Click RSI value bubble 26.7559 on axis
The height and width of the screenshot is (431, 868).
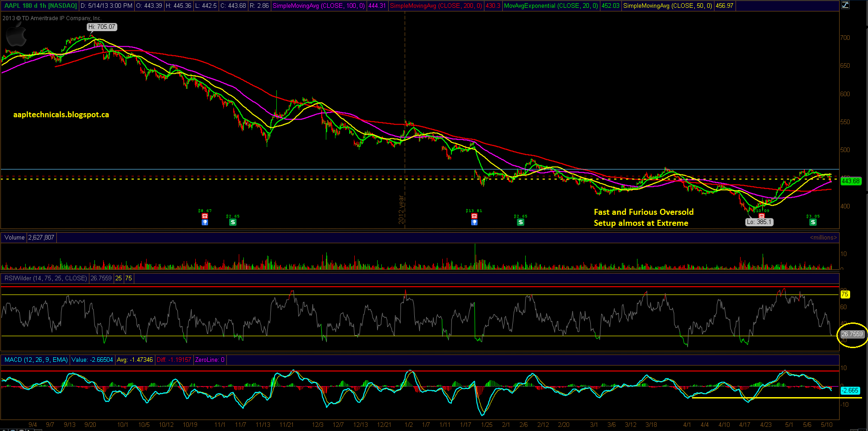tap(852, 334)
